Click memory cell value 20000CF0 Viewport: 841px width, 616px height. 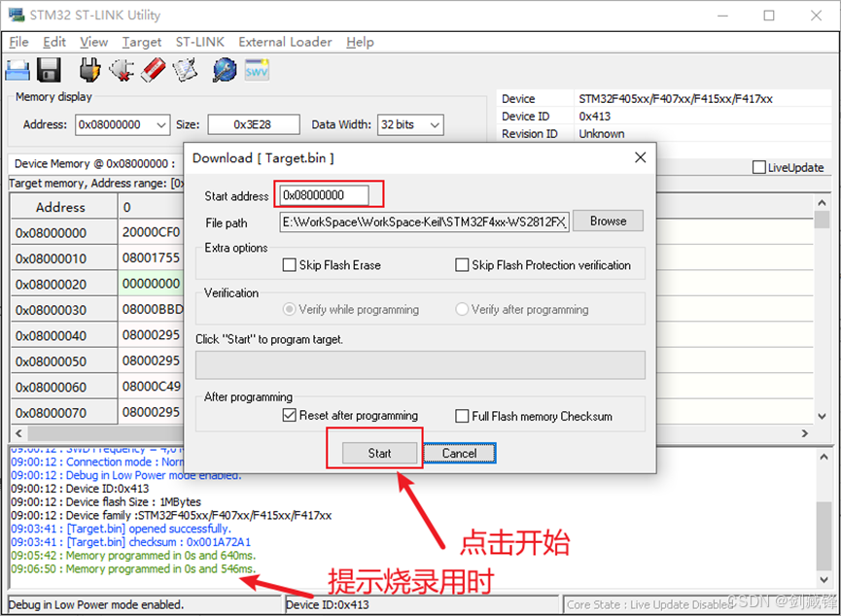[x=151, y=232]
